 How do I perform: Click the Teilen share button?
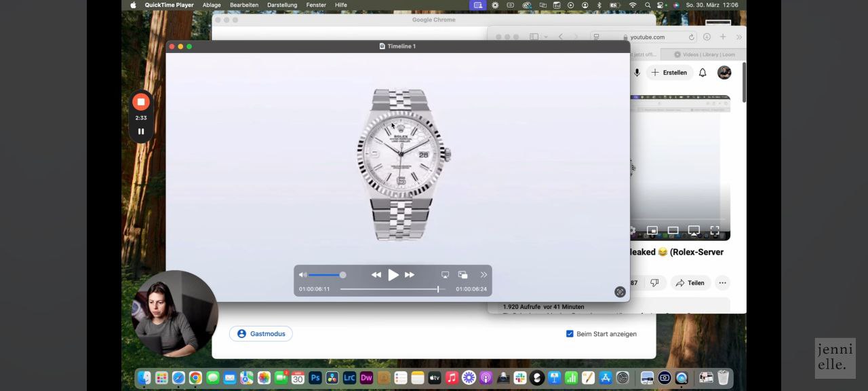coord(690,283)
